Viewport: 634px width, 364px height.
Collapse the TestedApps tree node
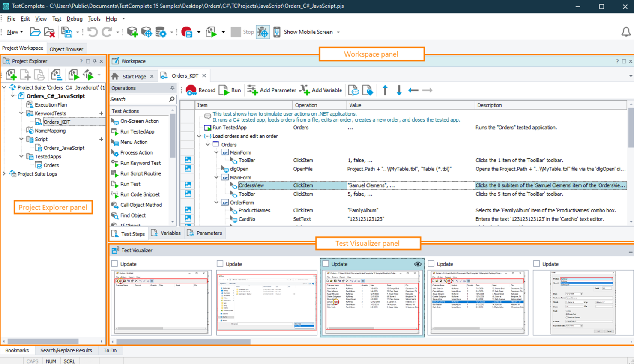click(x=21, y=157)
